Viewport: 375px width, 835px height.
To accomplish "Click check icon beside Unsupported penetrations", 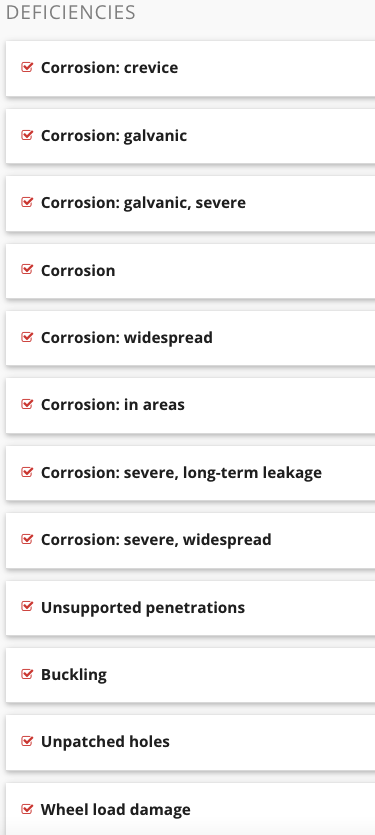I will (x=27, y=607).
